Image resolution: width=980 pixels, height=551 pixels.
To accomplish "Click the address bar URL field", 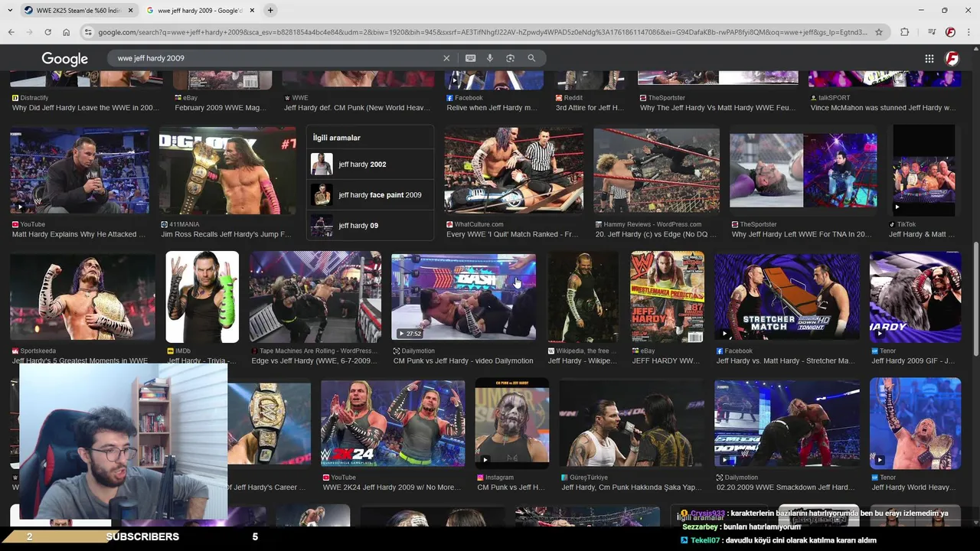I will pos(482,32).
